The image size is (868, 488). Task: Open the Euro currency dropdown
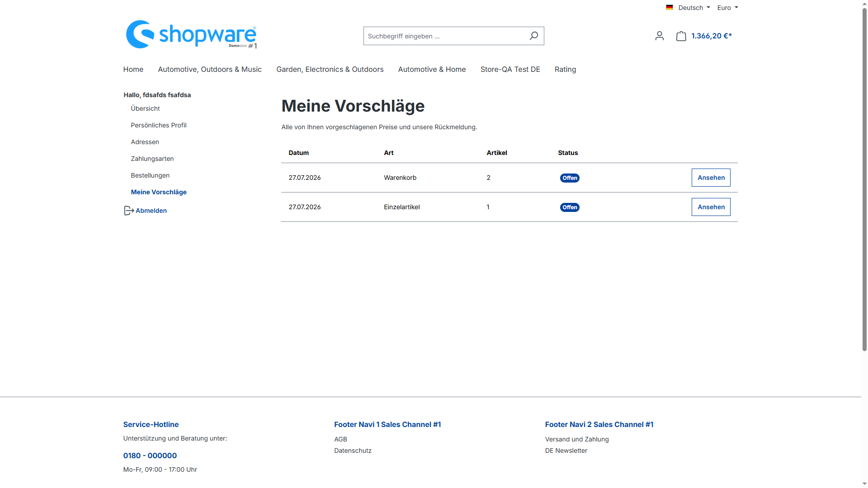(x=727, y=8)
